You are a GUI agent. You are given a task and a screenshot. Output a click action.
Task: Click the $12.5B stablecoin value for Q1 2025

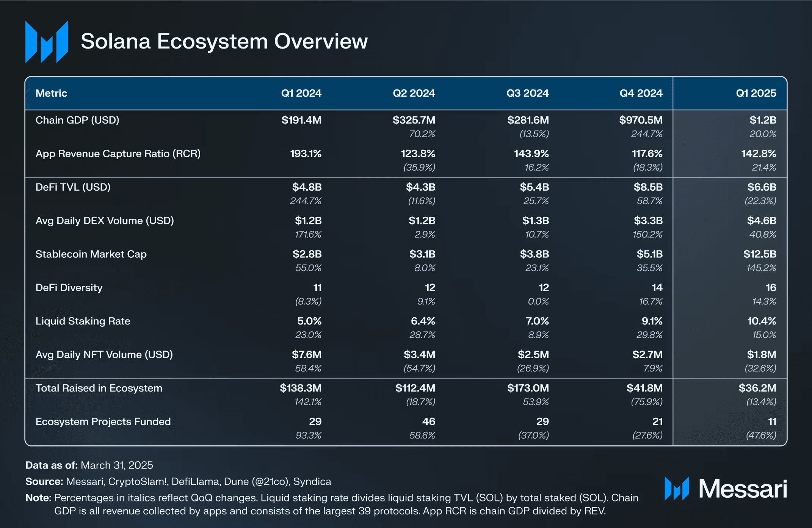(759, 254)
